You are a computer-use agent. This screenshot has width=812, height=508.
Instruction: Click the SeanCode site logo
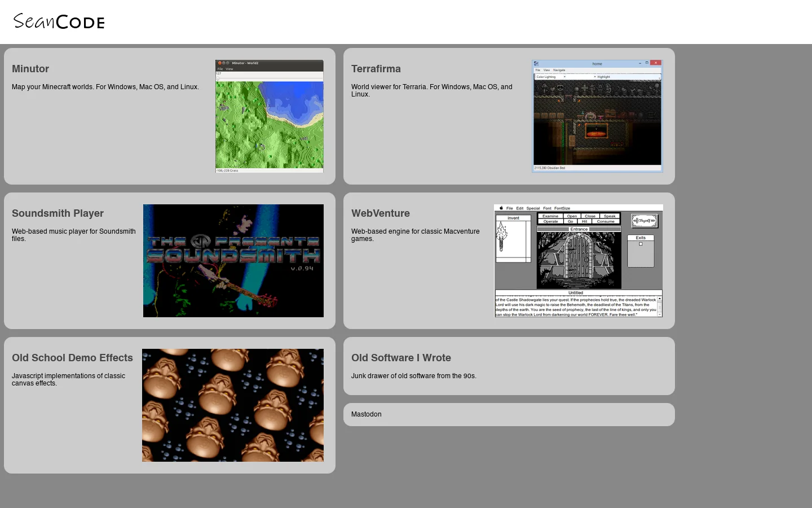click(x=59, y=21)
